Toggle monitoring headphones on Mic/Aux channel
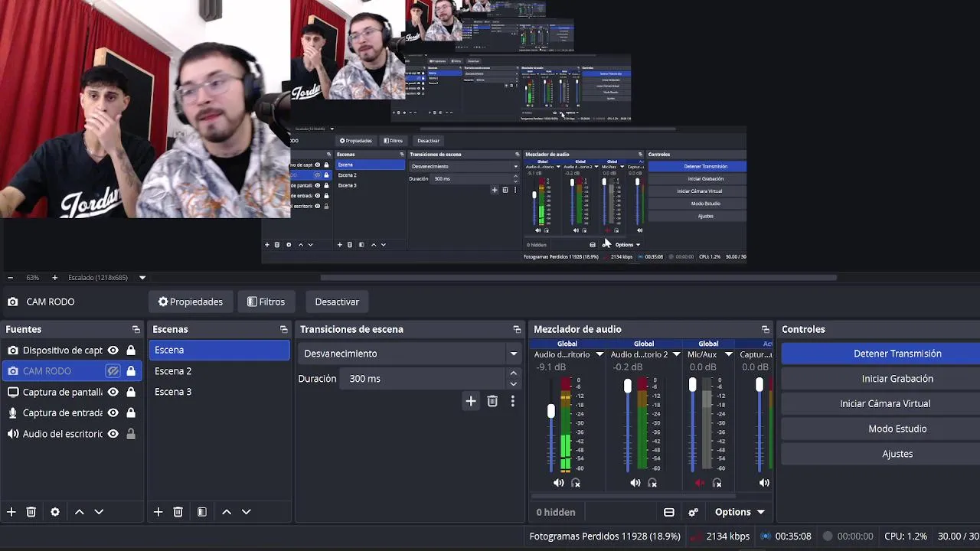Screen dimensions: 980x551 tap(717, 483)
